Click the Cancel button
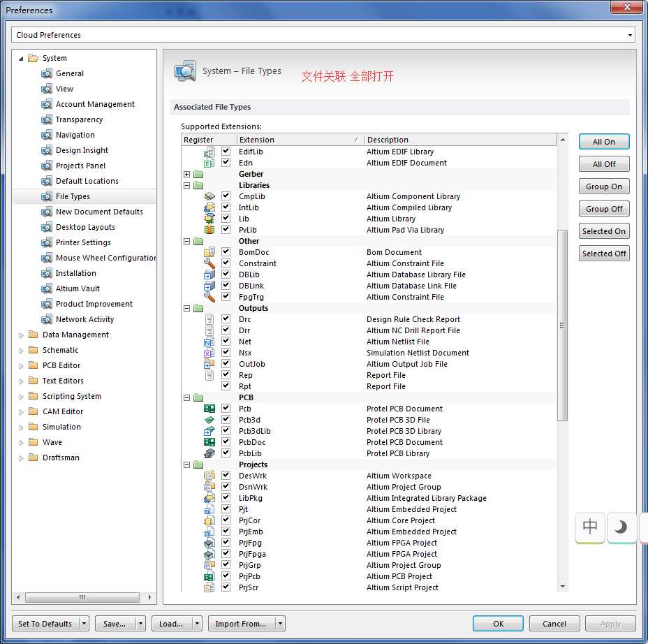The image size is (648, 644). (554, 623)
